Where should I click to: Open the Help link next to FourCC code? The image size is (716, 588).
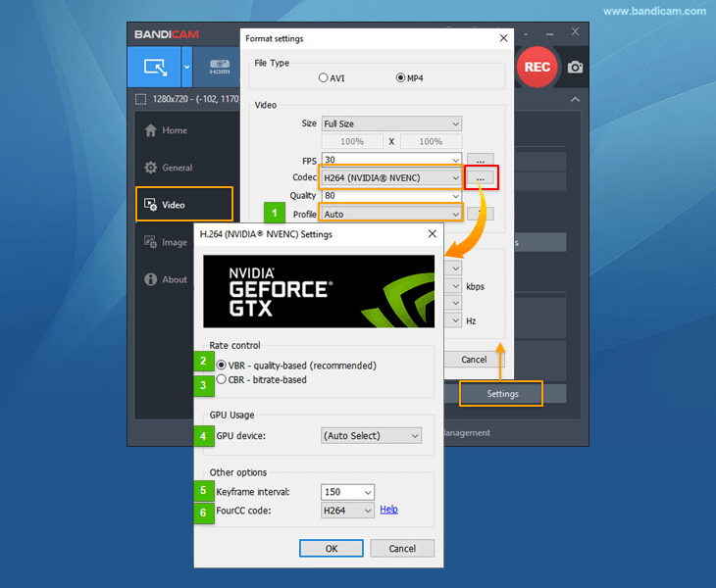(388, 509)
